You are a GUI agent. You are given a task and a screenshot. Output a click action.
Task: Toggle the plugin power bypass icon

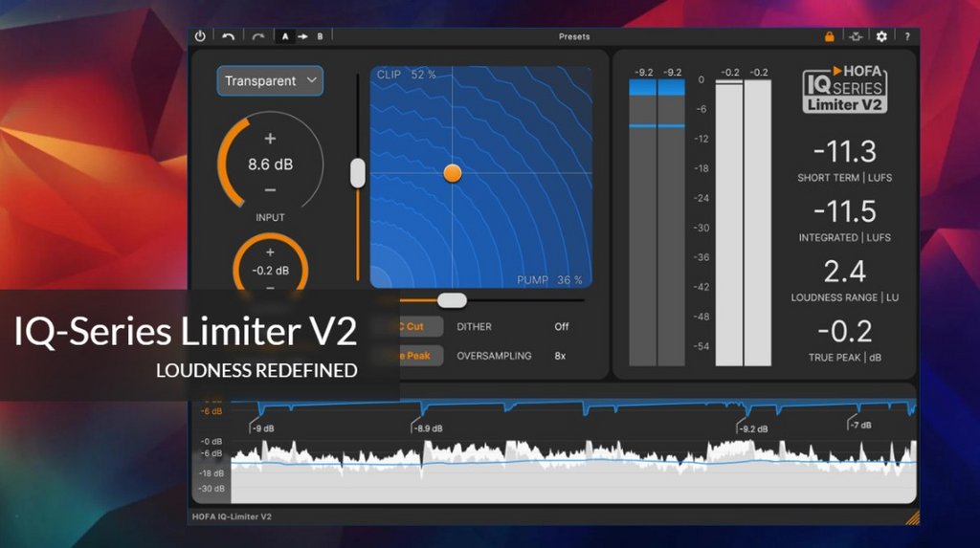pos(200,36)
